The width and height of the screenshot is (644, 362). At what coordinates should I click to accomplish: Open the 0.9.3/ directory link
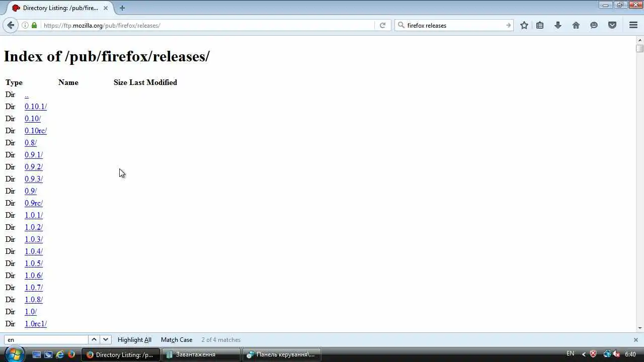[34, 179]
